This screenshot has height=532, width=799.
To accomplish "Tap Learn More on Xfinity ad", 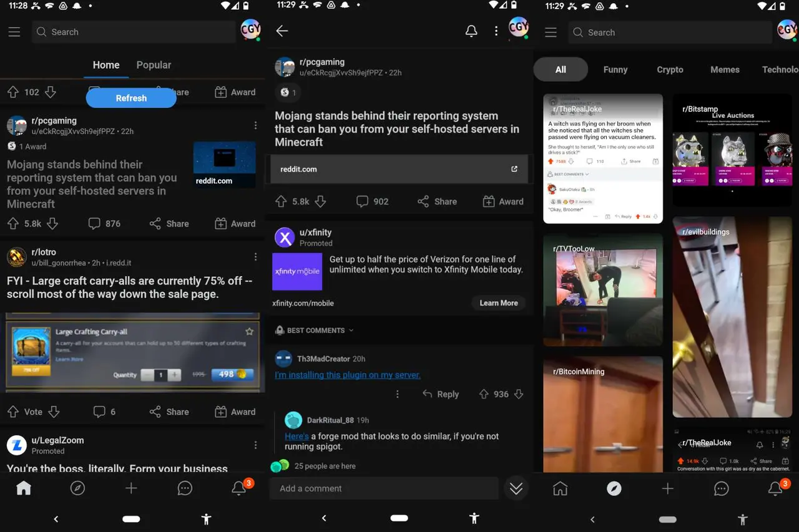I will coord(498,303).
